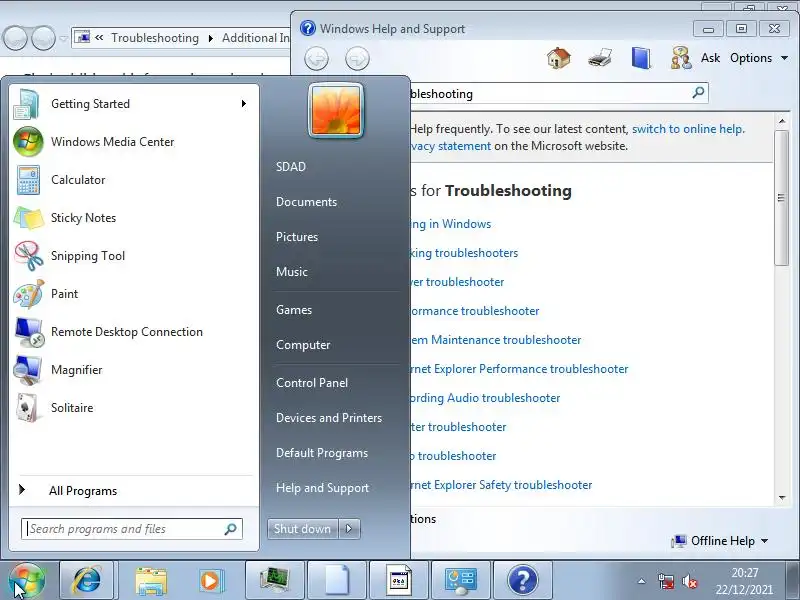Click the Help scrollbar down arrow
800x600 pixels.
[782, 498]
